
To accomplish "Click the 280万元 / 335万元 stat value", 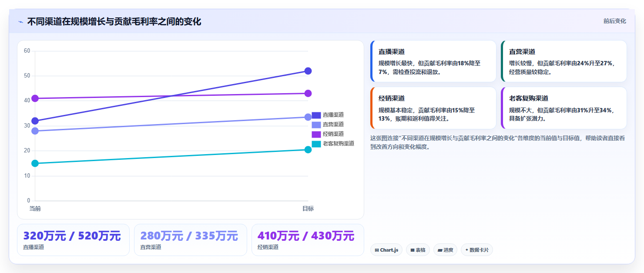I will click(189, 236).
